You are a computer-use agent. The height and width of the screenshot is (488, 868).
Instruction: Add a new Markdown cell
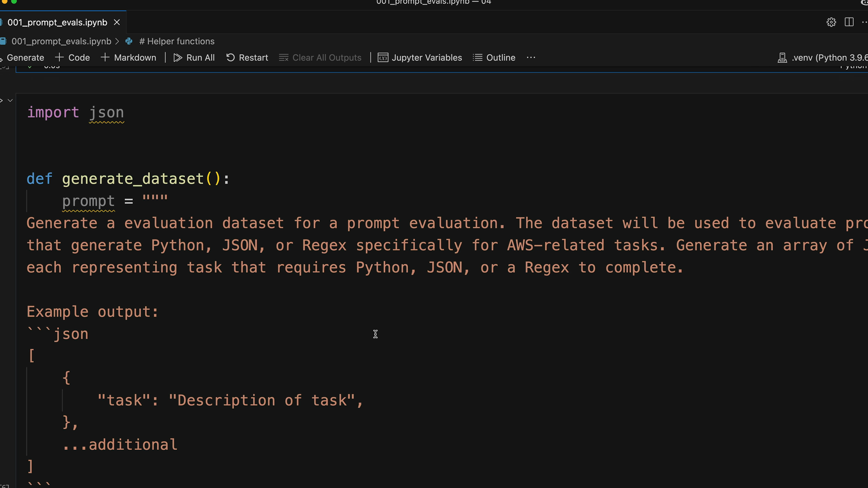(128, 57)
